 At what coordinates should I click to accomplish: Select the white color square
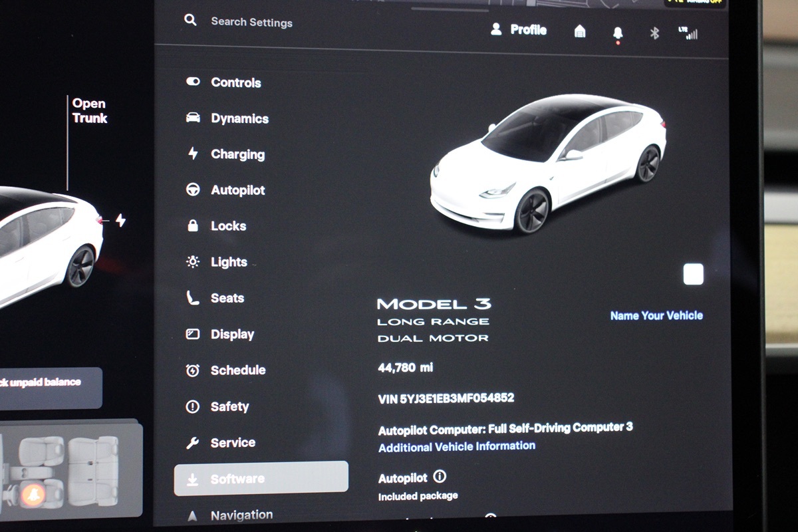coord(693,274)
